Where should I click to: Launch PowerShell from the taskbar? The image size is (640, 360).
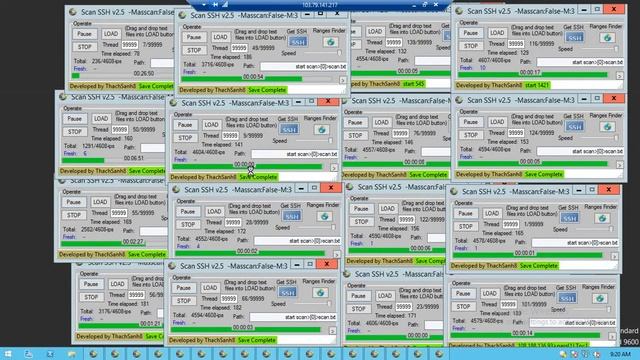coord(50,354)
